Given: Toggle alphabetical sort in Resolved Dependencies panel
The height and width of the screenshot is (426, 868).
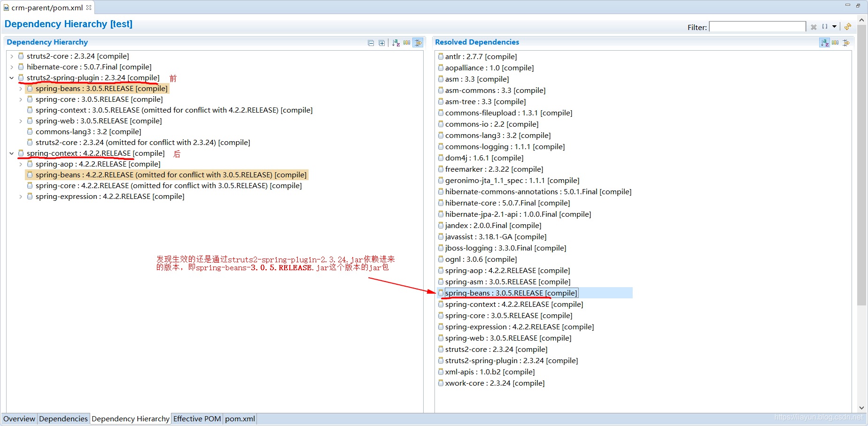Looking at the screenshot, I should pos(825,43).
